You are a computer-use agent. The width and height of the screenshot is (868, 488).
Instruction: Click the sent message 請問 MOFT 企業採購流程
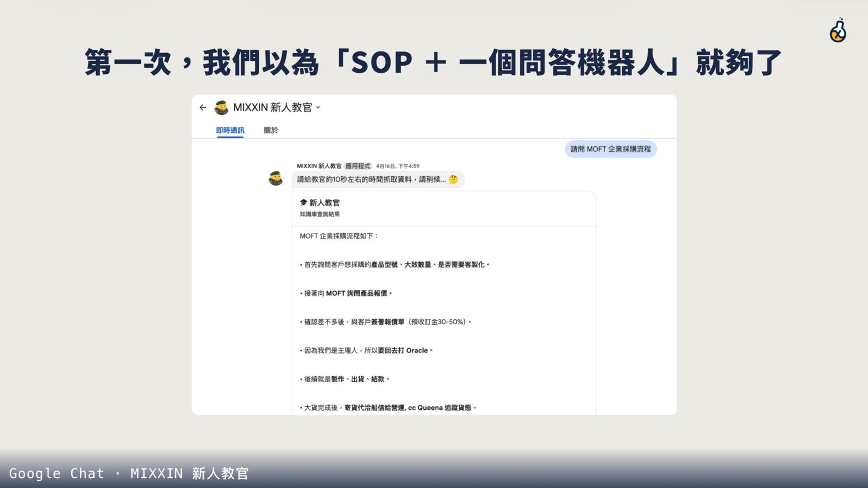tap(611, 149)
